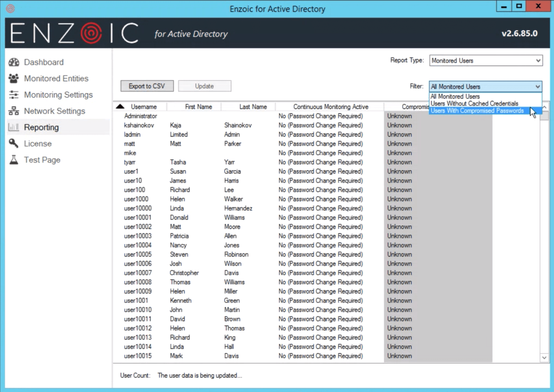The image size is (554, 392).
Task: Click the username matt
Action: click(x=129, y=144)
